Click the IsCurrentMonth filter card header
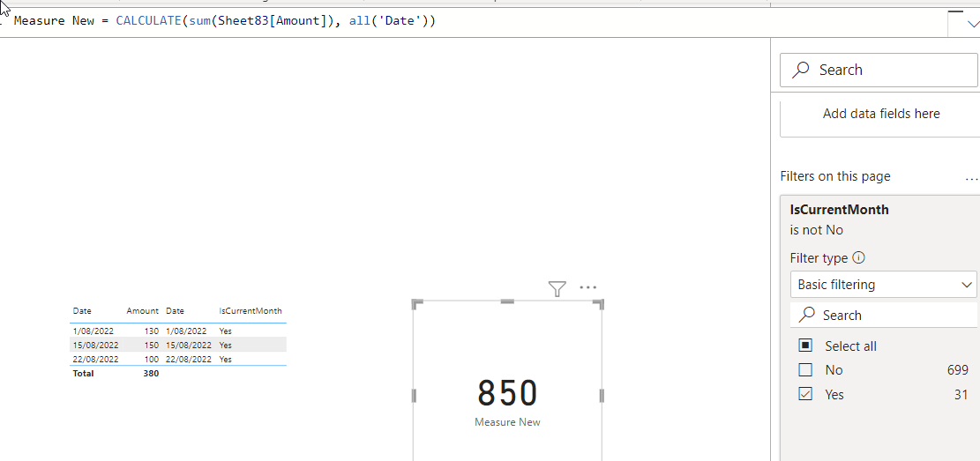 [x=840, y=210]
